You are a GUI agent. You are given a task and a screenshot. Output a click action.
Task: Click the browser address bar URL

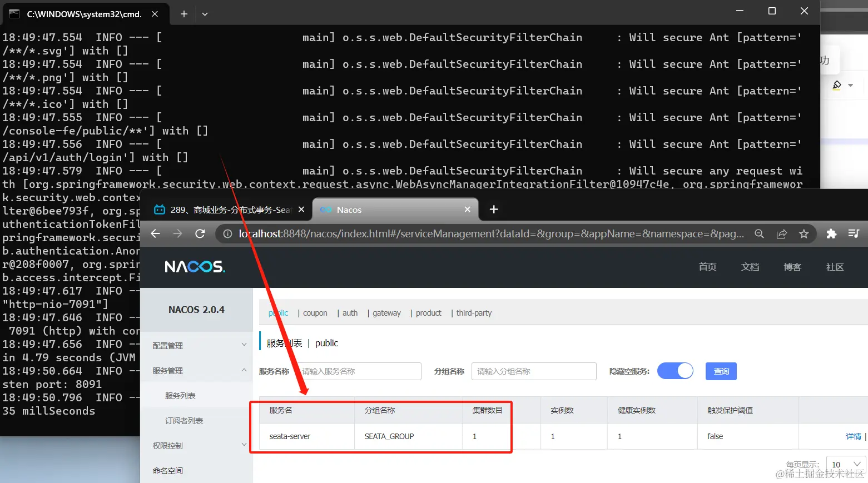click(x=492, y=234)
